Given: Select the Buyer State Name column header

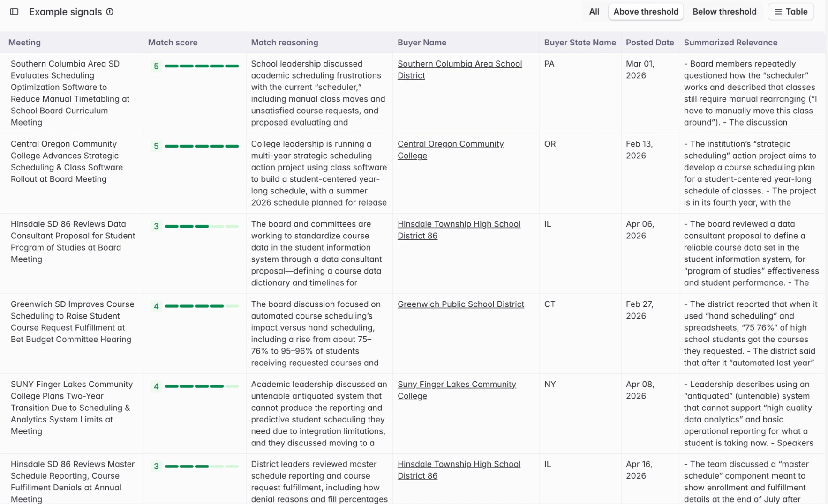Looking at the screenshot, I should point(580,43).
